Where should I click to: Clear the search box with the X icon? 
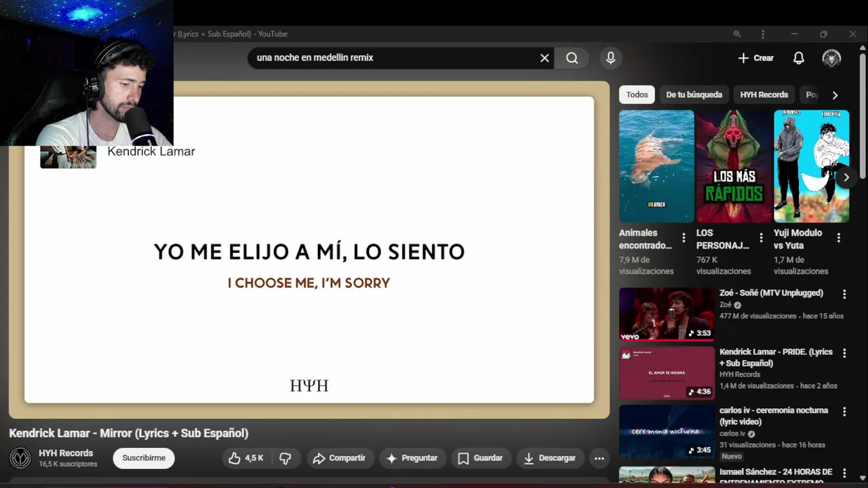click(x=545, y=58)
